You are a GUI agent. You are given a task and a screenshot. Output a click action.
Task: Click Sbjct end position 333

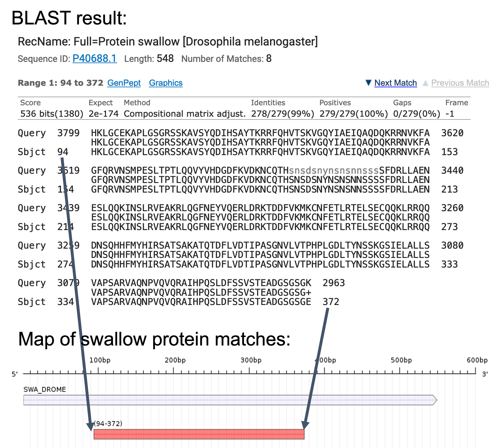(x=449, y=264)
